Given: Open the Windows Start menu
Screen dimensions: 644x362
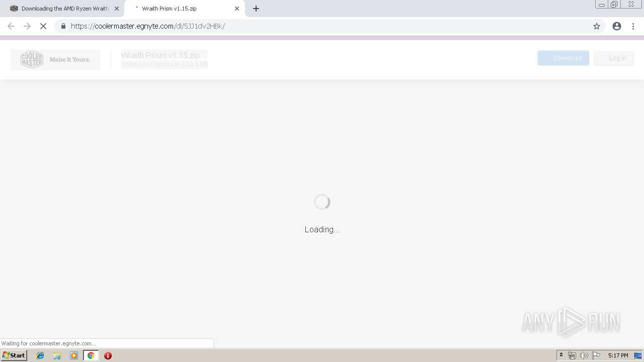Looking at the screenshot, I should (14, 355).
